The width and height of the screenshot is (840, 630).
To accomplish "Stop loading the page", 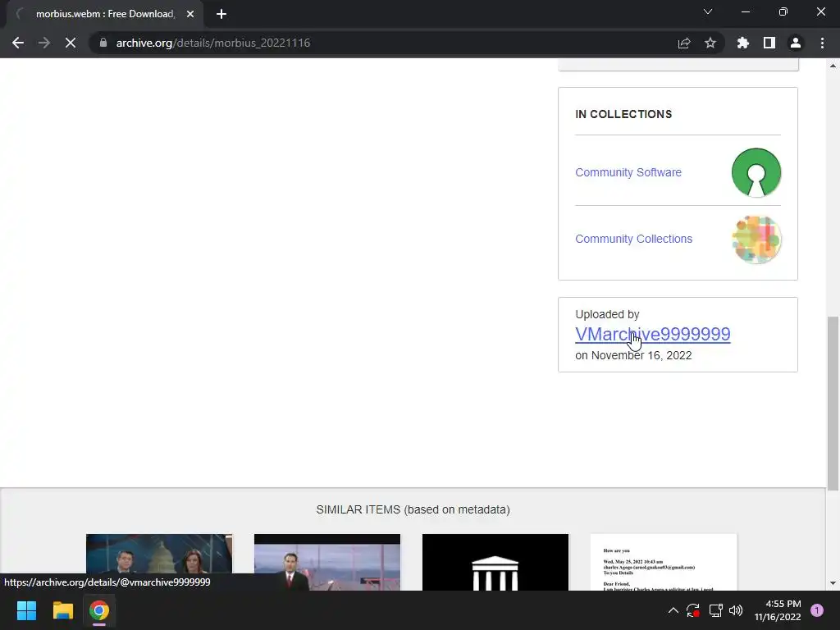I will [71, 43].
